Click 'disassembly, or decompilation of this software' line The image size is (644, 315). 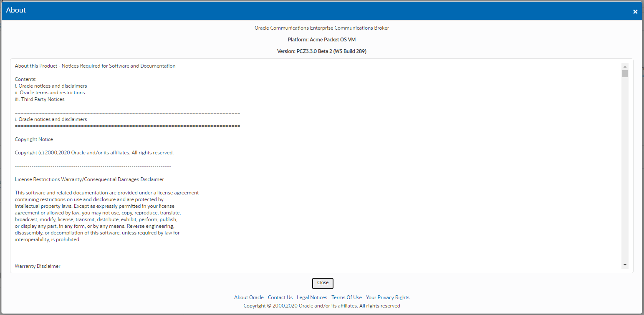(x=97, y=233)
